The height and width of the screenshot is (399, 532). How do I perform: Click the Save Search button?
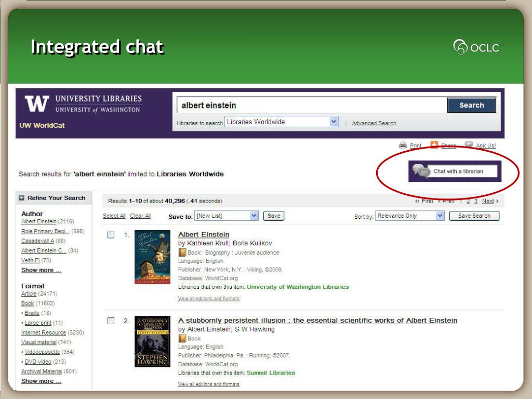[474, 216]
